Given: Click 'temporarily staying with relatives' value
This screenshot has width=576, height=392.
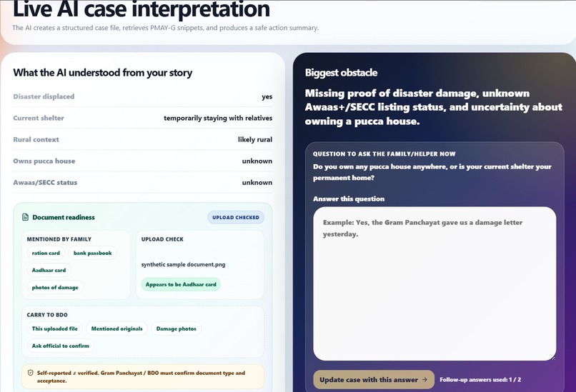Looking at the screenshot, I should pos(218,119).
